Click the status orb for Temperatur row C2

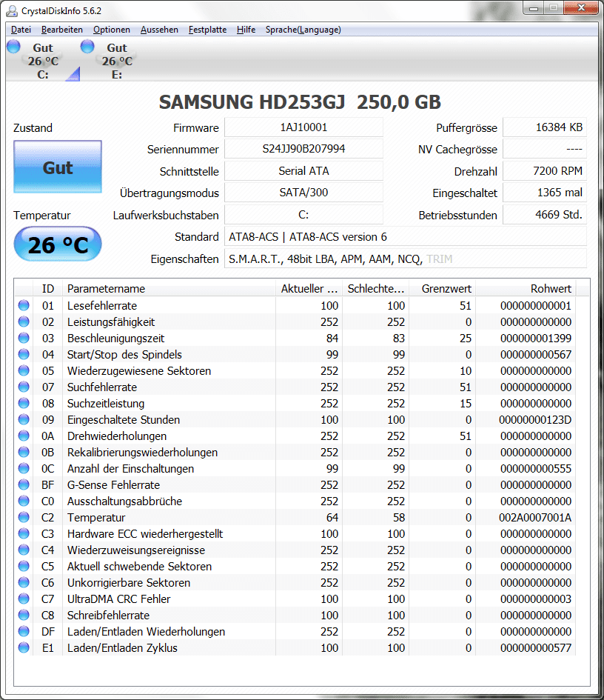(24, 518)
